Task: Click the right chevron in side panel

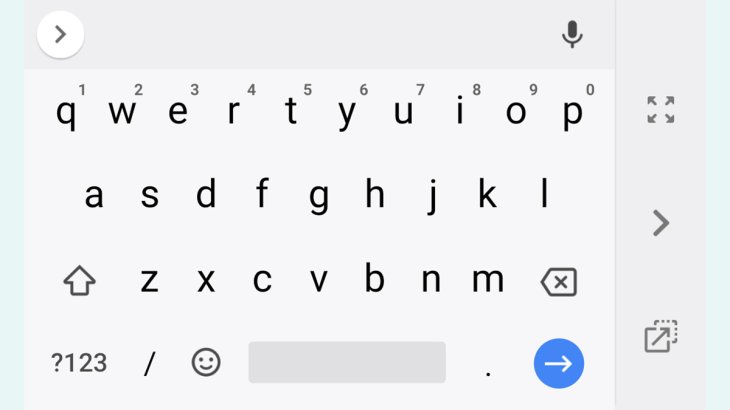Action: click(661, 223)
